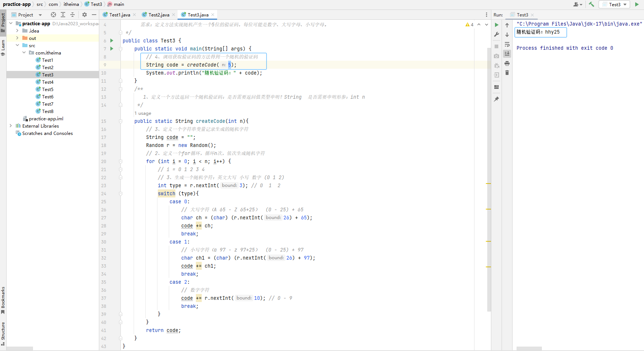Open the Structure tool window
644x351 pixels.
coord(3,333)
